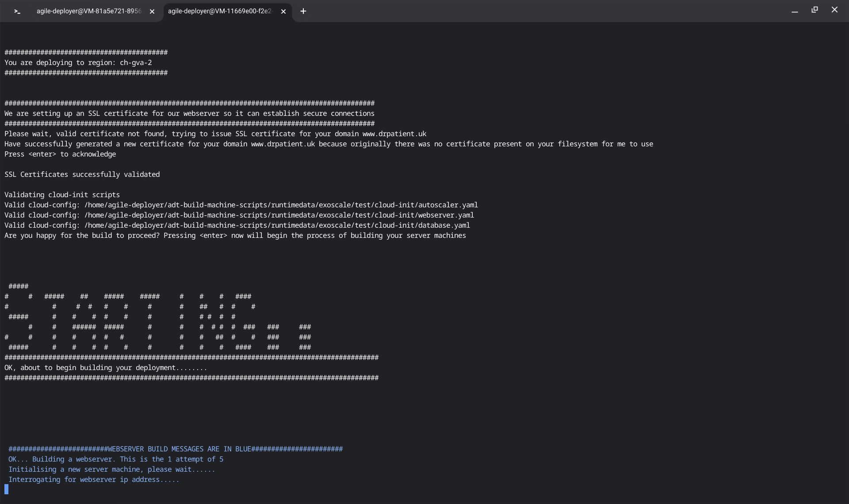Click the STARTING ASCII art banner
Image resolution: width=849 pixels, height=504 pixels.
(x=158, y=317)
